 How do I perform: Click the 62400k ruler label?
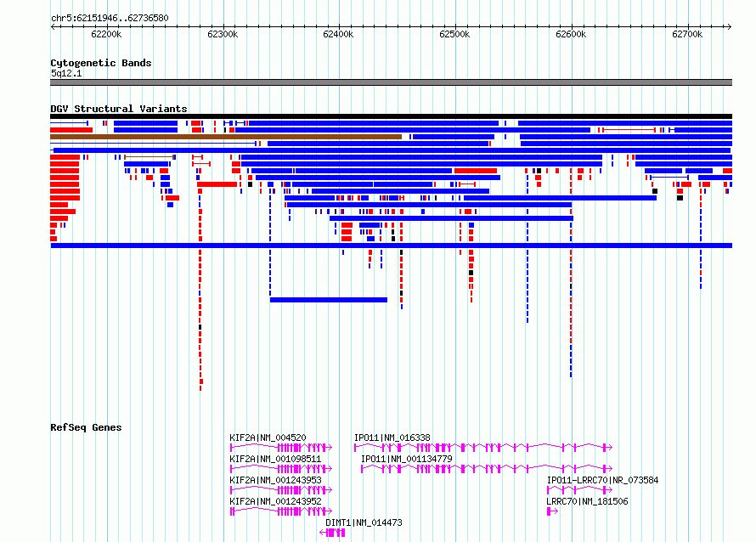coord(338,34)
